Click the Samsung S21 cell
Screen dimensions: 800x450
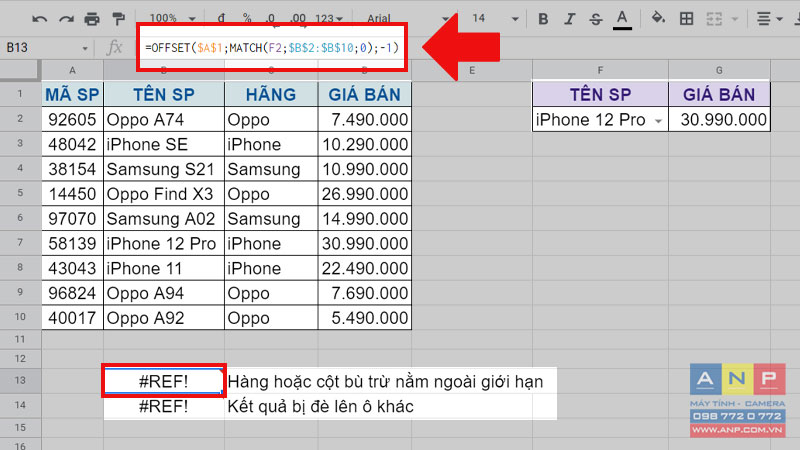(164, 169)
